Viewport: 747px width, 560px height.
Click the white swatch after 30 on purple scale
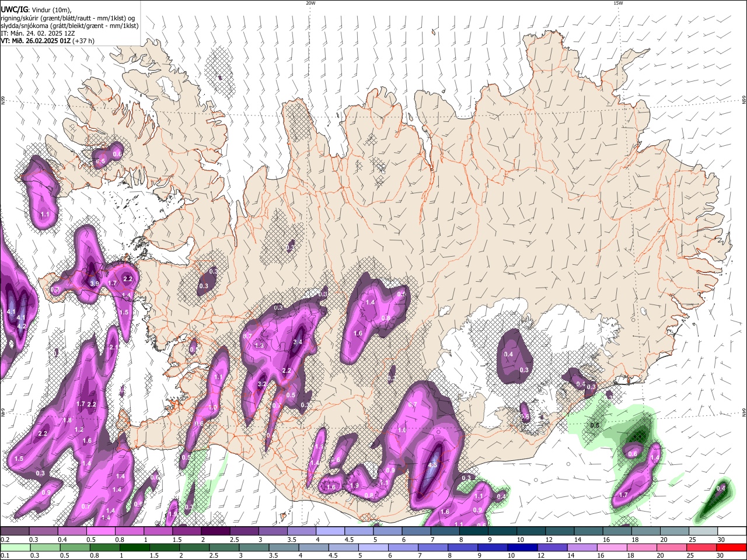[x=731, y=531]
